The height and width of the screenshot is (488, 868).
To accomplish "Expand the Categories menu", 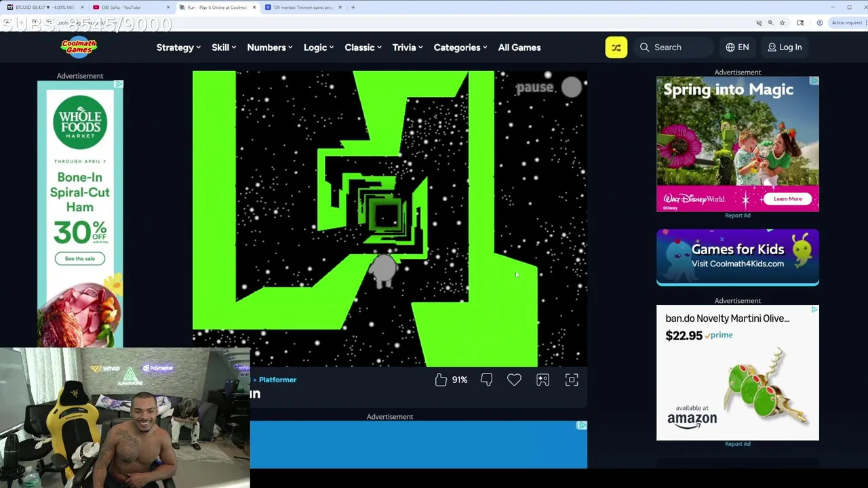I will coord(460,47).
